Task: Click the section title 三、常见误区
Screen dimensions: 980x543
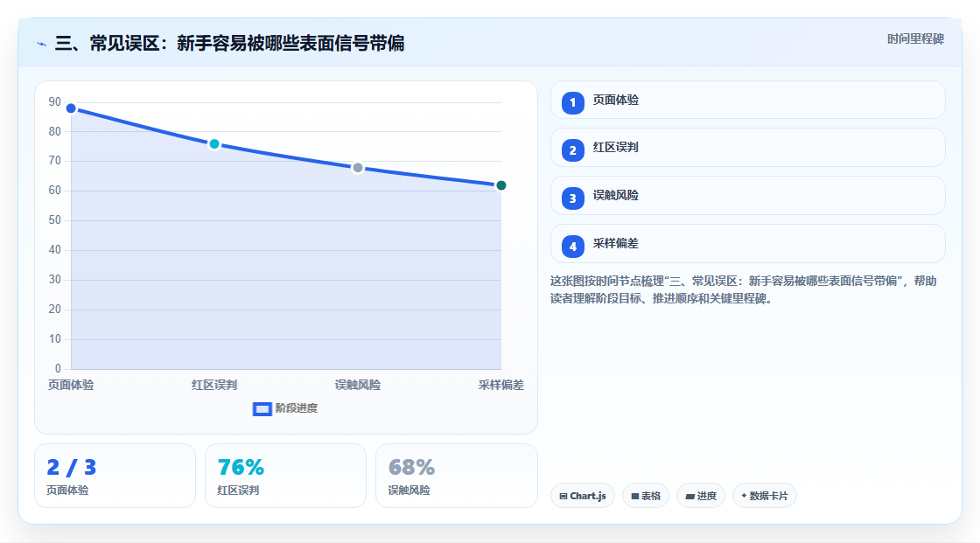Action: [x=229, y=43]
